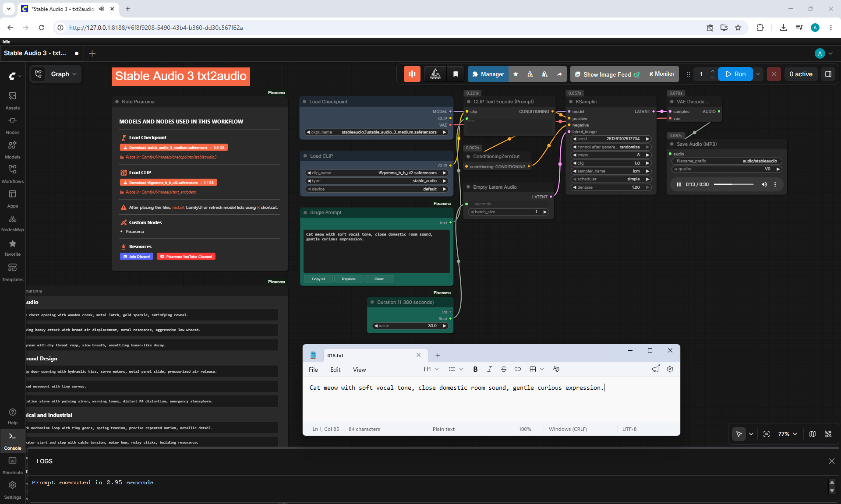Open the sampler_name selector in KSampler

tap(611, 171)
